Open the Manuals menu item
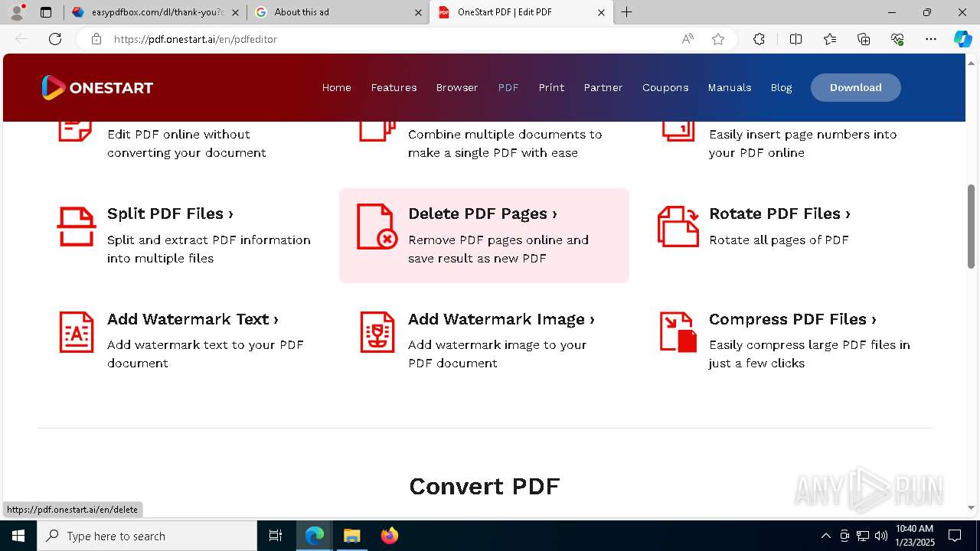Screen dimensions: 980x551 point(730,87)
